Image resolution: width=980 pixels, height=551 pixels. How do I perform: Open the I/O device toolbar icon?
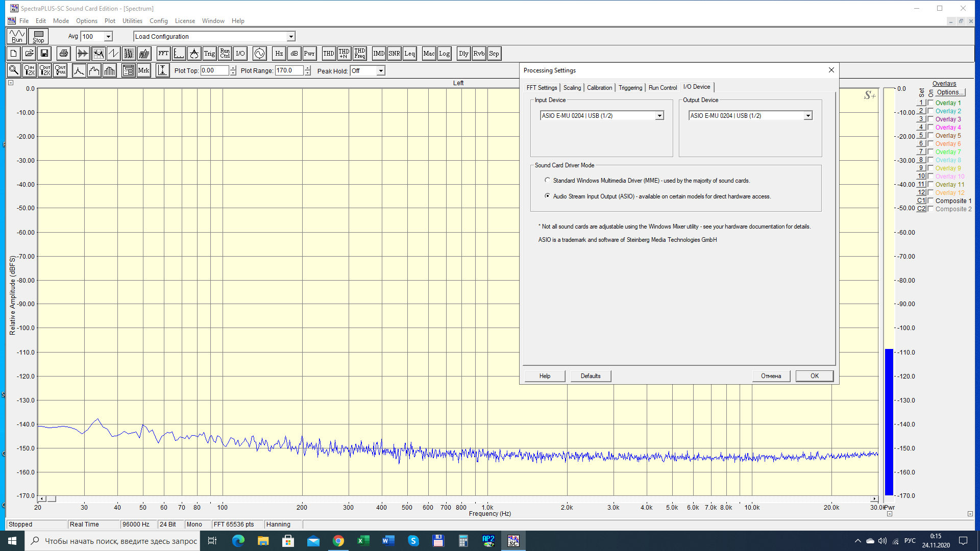click(240, 54)
